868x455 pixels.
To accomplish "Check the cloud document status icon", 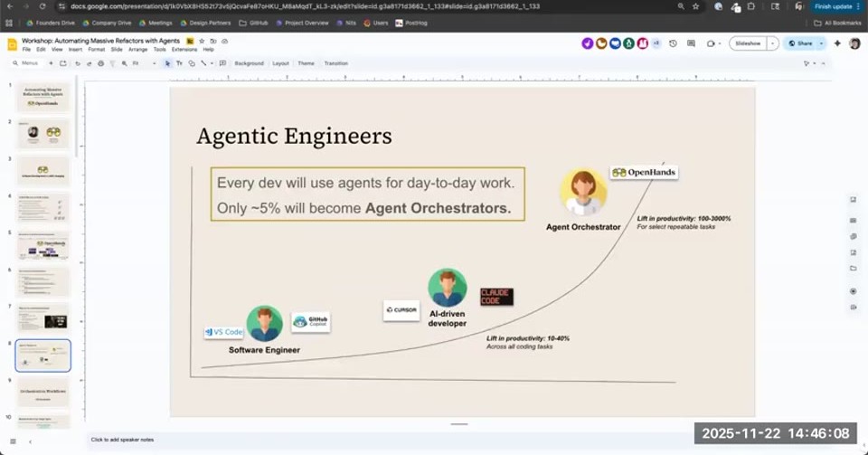I will pyautogui.click(x=225, y=41).
